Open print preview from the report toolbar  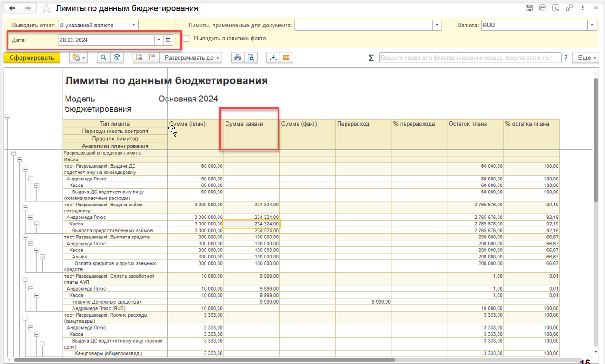[251, 58]
